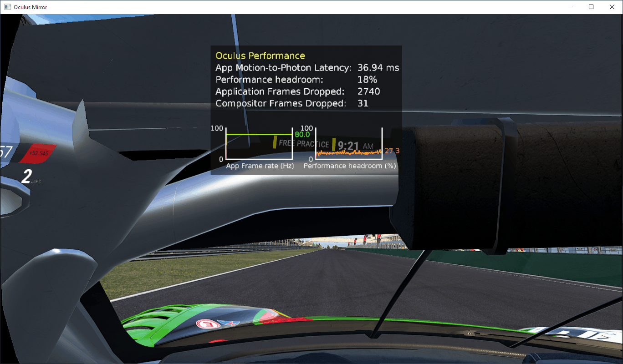Click the green line in the frame rate graph
Image resolution: width=623 pixels, height=364 pixels.
[259, 134]
